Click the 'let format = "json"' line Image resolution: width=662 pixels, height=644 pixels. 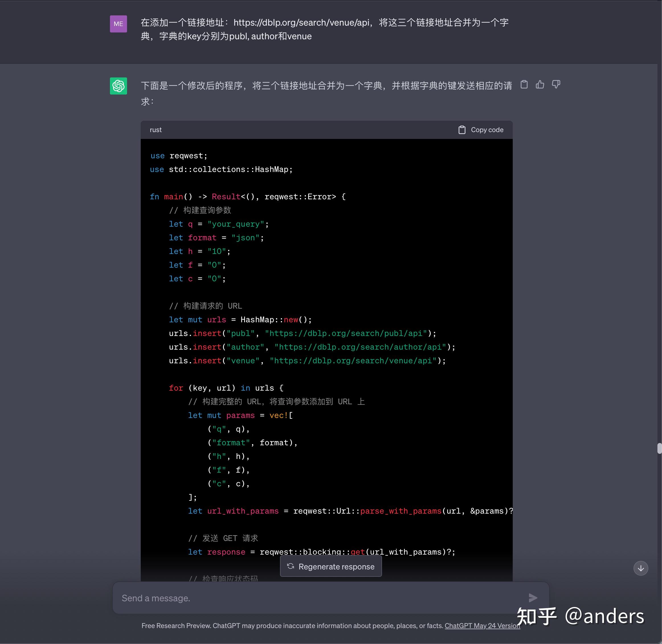(216, 238)
